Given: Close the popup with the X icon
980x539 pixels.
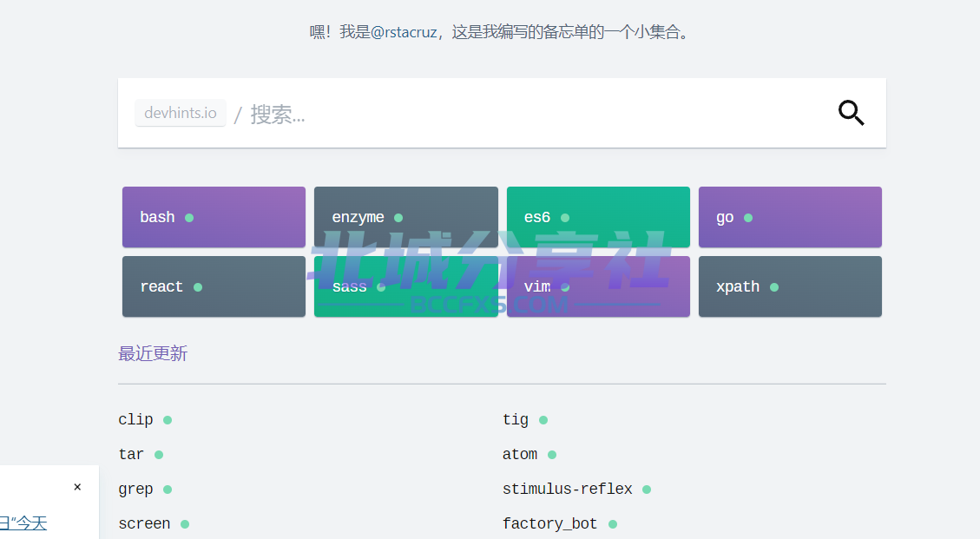Looking at the screenshot, I should [77, 487].
